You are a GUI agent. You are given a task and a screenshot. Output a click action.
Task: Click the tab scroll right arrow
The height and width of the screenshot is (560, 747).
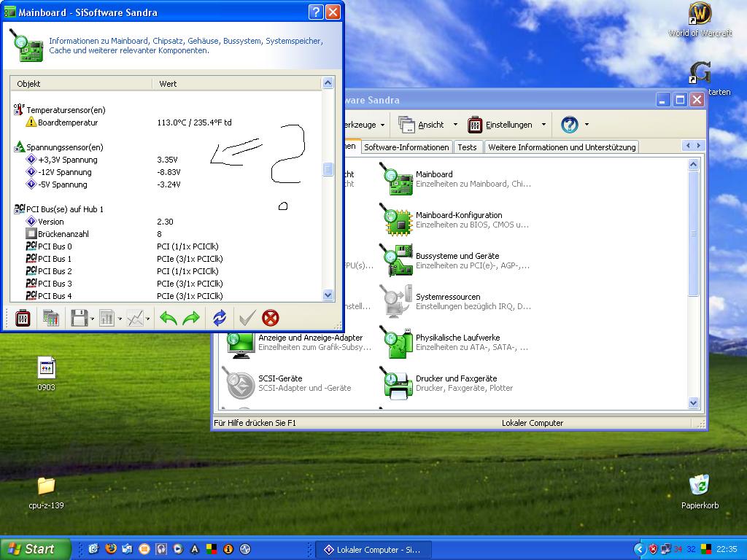(699, 146)
